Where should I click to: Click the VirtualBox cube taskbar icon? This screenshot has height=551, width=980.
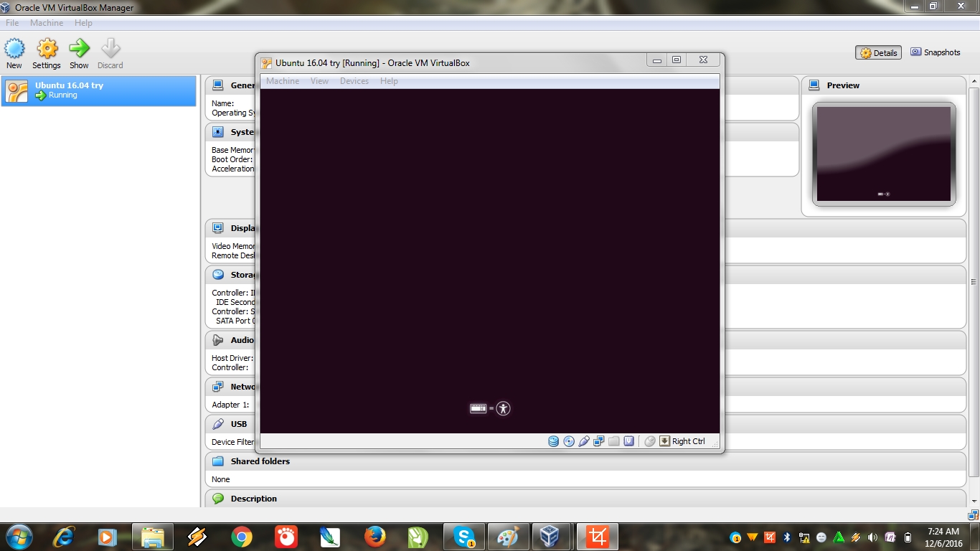click(x=550, y=537)
